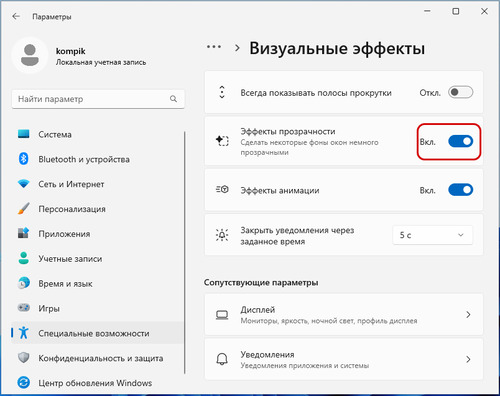Click the Bluetooth icon in sidebar
This screenshot has width=500, height=396.
click(23, 159)
